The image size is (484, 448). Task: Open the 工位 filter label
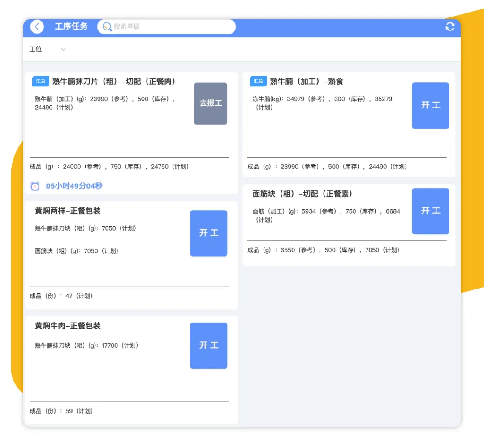tap(35, 49)
